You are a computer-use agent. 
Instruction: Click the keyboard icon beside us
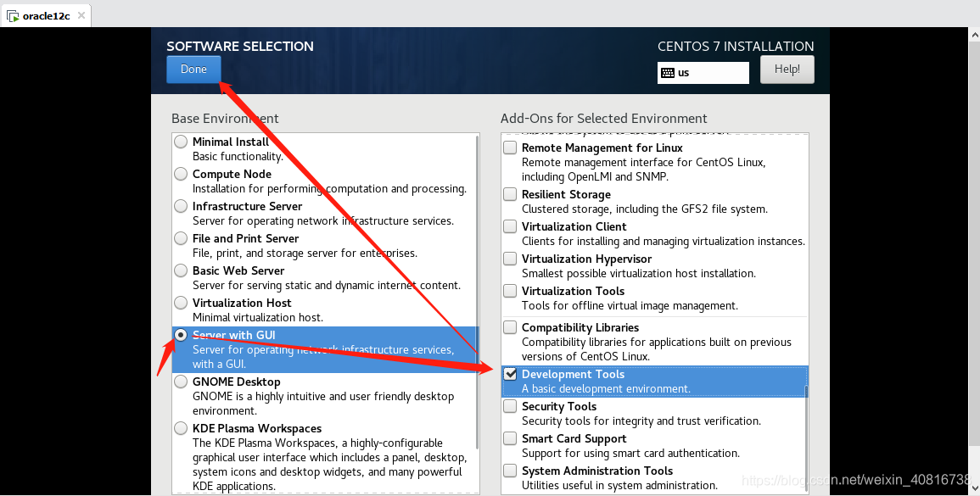(x=668, y=72)
